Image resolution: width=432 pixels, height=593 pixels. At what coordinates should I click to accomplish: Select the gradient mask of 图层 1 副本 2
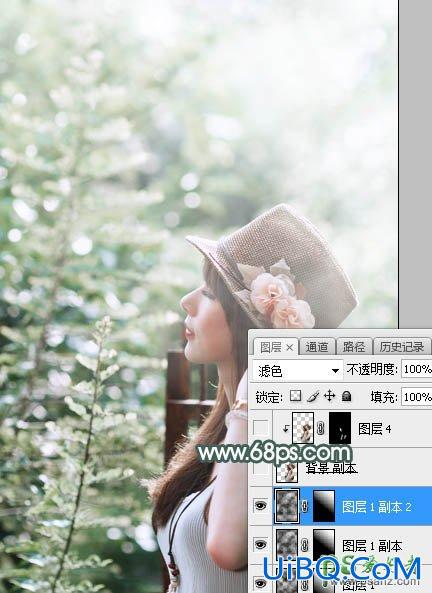[324, 506]
